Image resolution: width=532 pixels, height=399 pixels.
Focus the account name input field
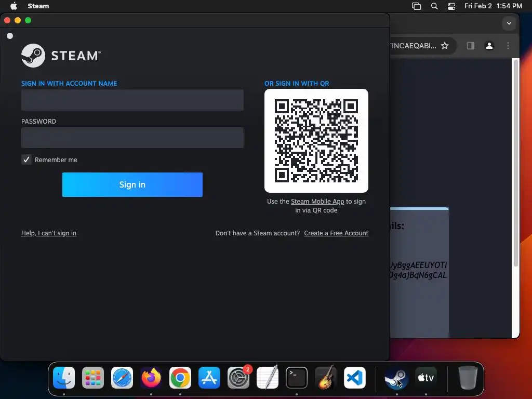132,100
